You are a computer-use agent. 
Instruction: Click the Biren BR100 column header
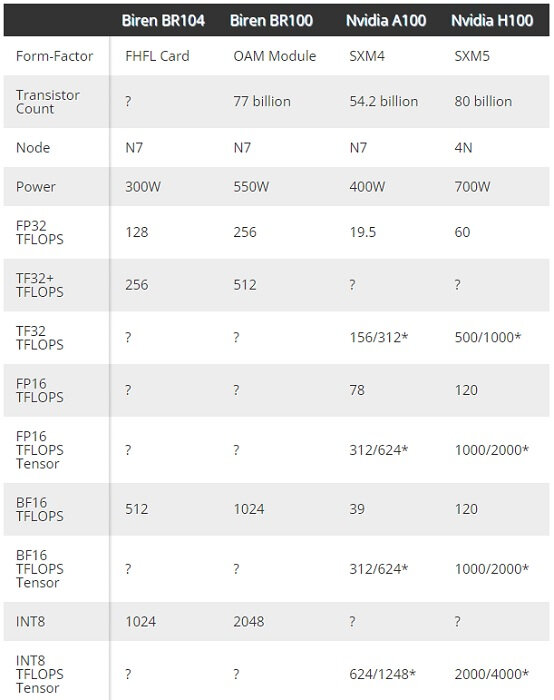click(x=271, y=21)
